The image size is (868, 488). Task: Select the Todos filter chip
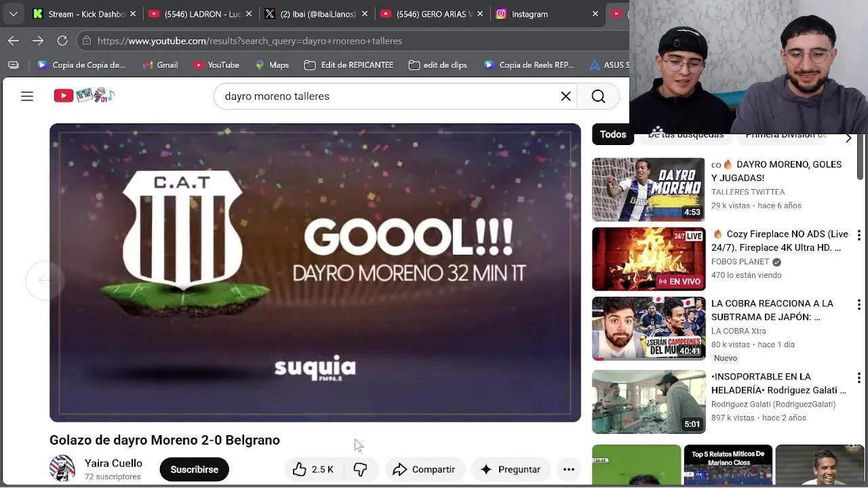tap(613, 134)
